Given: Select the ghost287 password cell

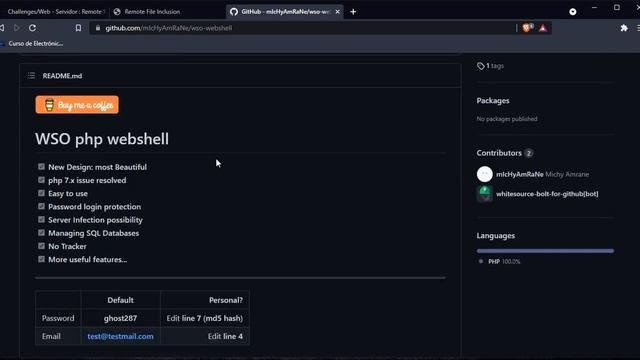Looking at the screenshot, I should pos(120,318).
